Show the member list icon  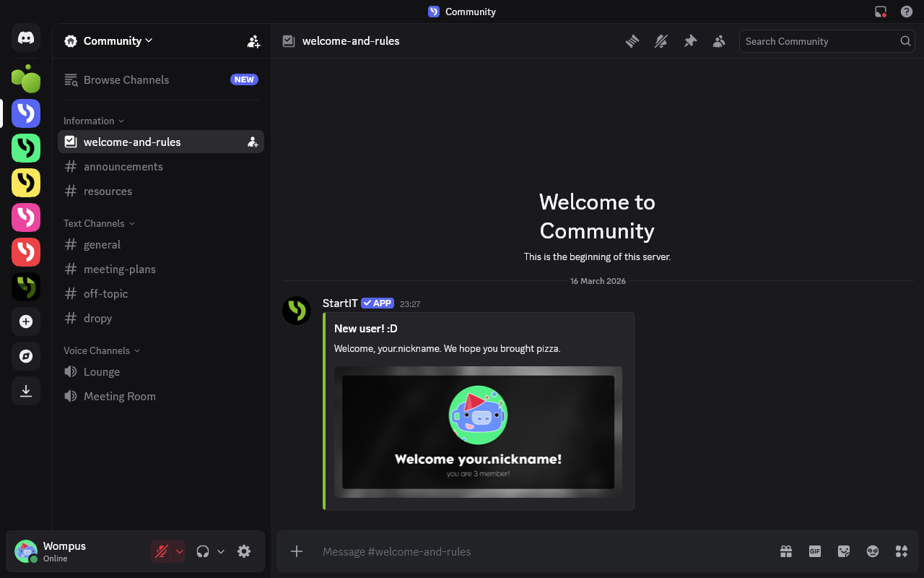719,41
